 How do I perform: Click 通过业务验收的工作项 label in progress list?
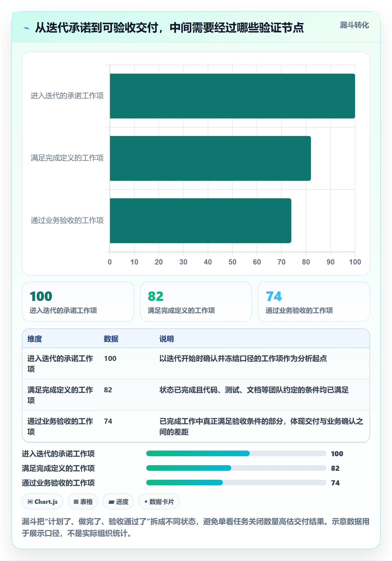pos(58,483)
